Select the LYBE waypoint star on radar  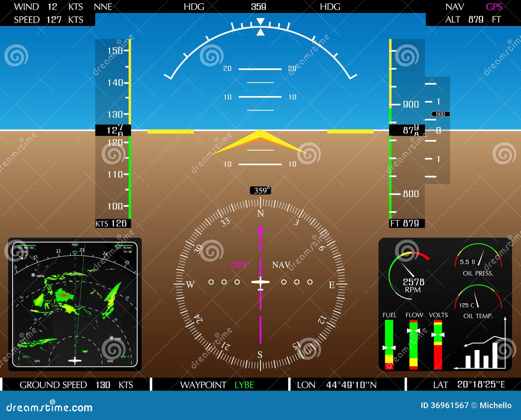pyautogui.click(x=112, y=338)
